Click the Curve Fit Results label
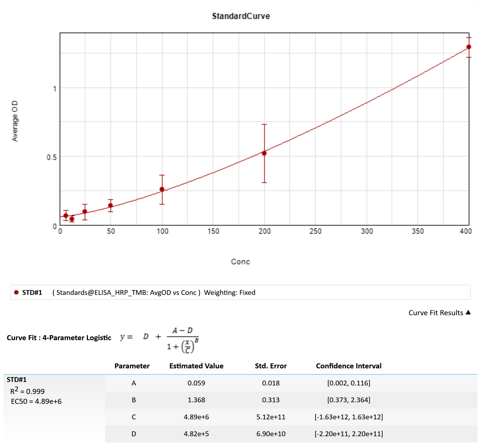Viewport: 481px width, 448px height. coord(435,313)
